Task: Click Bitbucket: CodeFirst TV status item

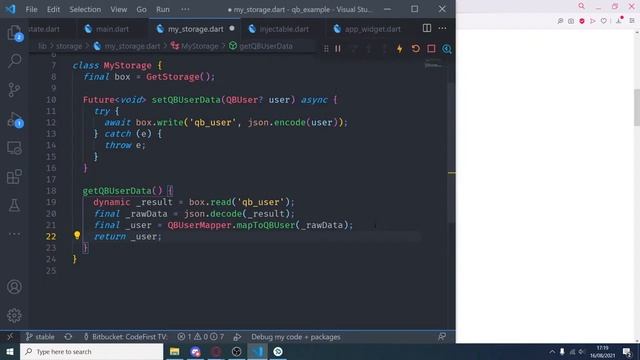Action: click(x=125, y=337)
